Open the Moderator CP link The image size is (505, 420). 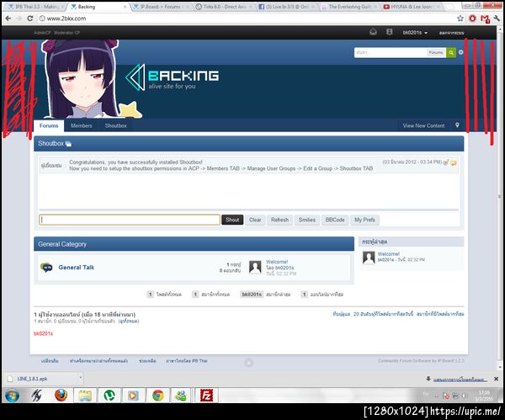(66, 33)
